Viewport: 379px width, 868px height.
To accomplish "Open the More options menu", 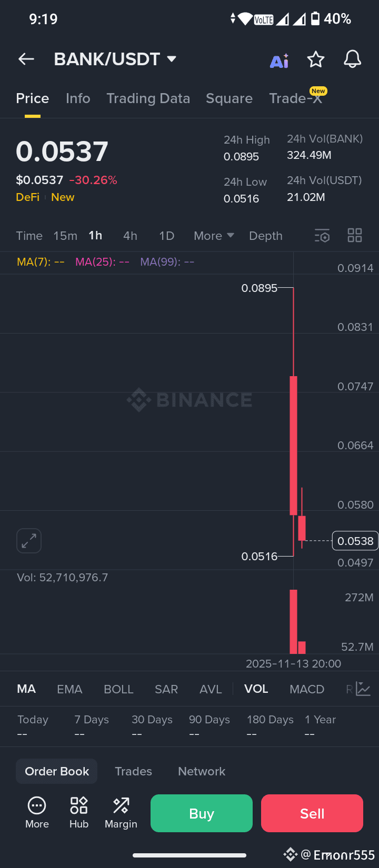I will pyautogui.click(x=37, y=813).
